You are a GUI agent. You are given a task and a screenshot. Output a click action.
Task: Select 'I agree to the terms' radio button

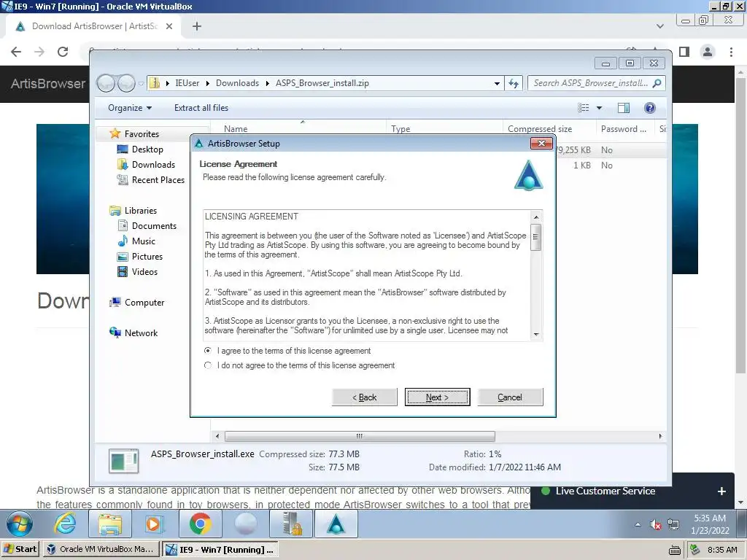click(x=208, y=351)
